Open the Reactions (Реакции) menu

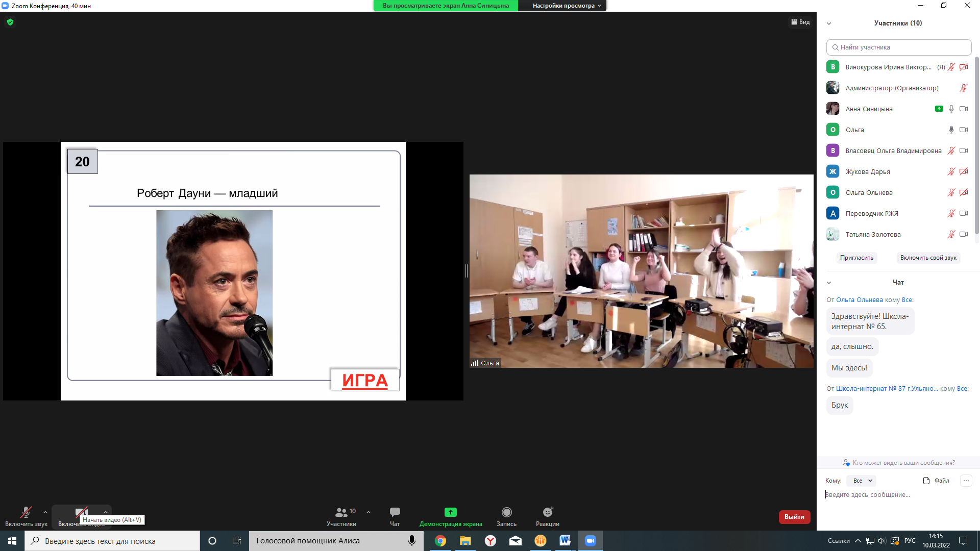pyautogui.click(x=547, y=516)
